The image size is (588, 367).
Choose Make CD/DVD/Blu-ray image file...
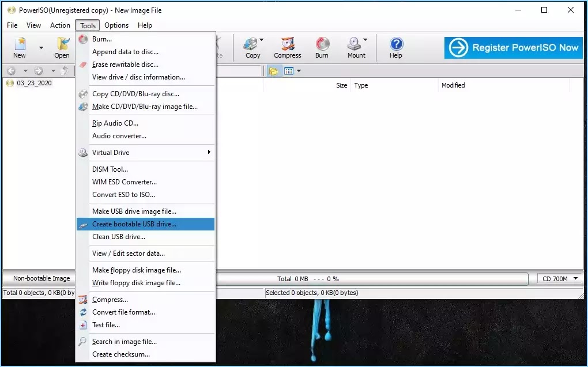[x=145, y=107]
